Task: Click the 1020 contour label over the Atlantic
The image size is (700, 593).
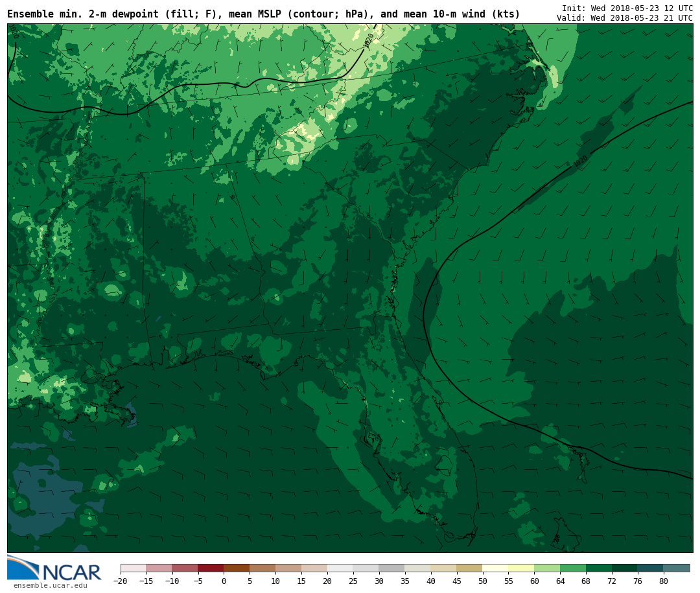Action: pos(580,161)
